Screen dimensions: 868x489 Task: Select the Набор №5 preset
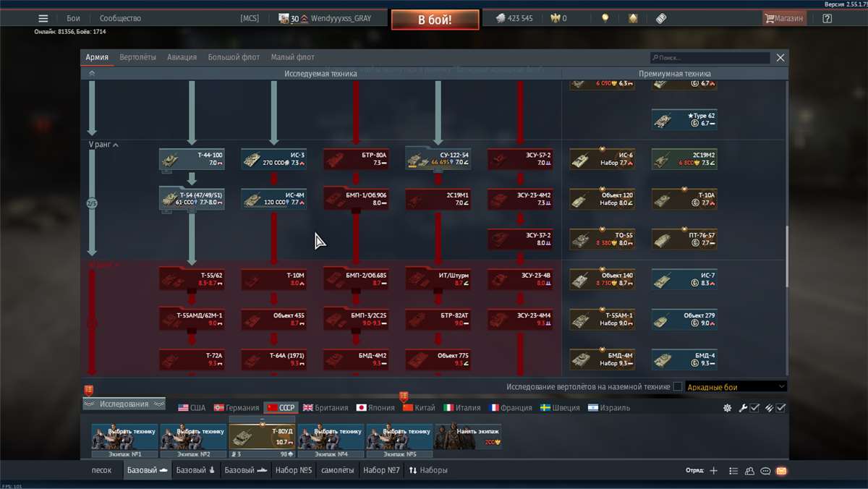[294, 470]
